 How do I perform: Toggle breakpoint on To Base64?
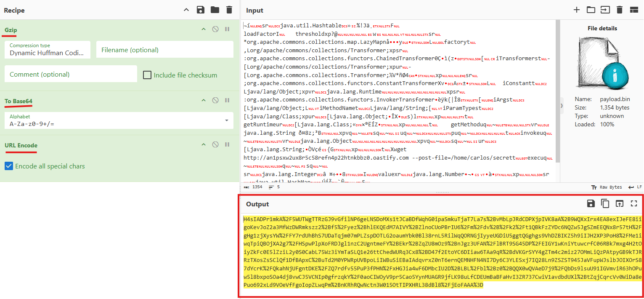pos(227,100)
